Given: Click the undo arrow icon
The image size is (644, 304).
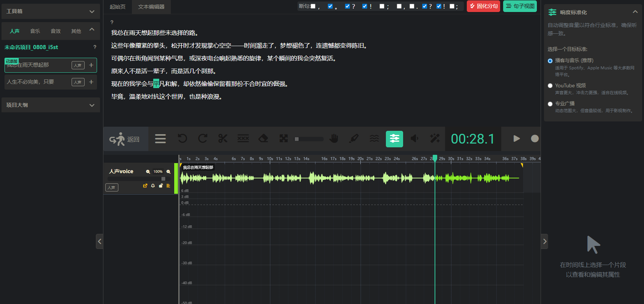Looking at the screenshot, I should tap(182, 139).
